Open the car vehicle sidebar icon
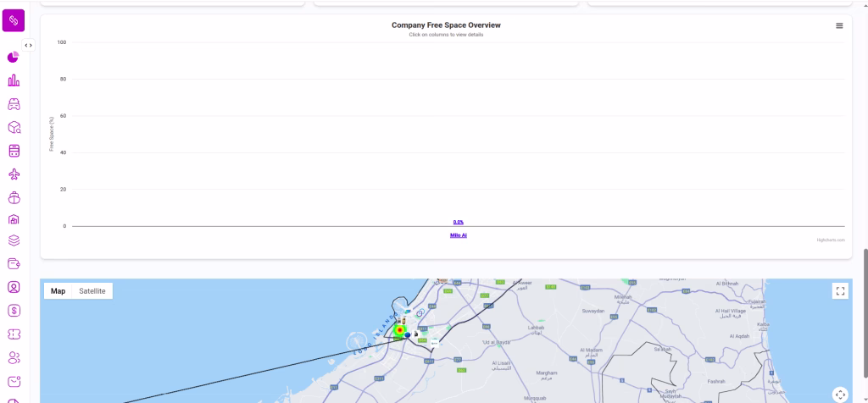This screenshot has height=403, width=868. (14, 104)
